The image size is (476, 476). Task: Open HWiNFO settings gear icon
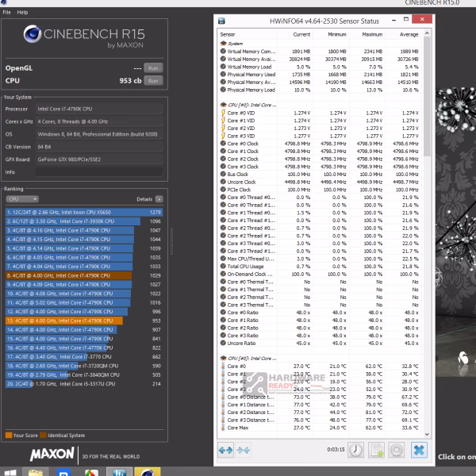(397, 450)
